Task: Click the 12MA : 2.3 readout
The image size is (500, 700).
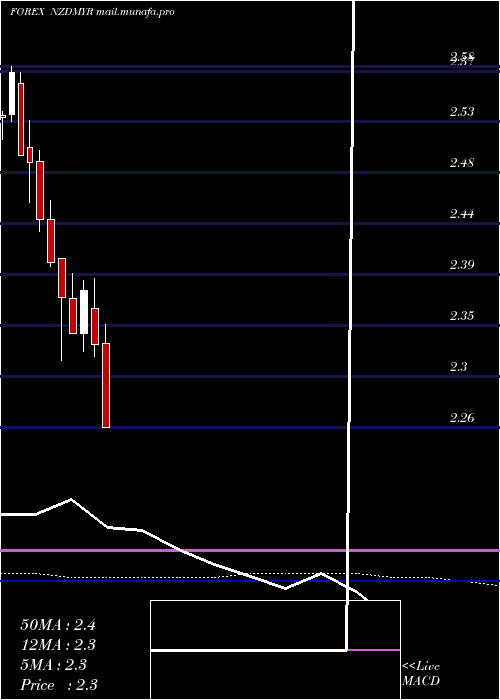Action: [x=58, y=645]
